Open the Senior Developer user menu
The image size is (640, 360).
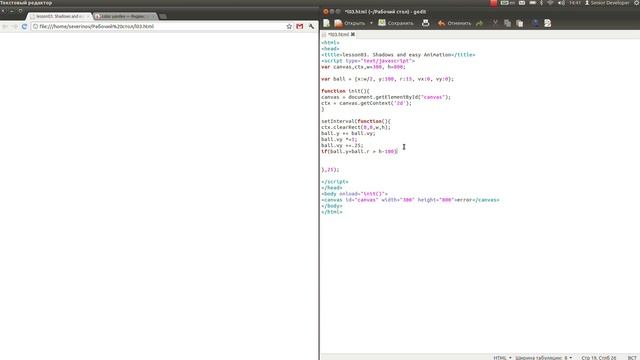click(x=607, y=3)
